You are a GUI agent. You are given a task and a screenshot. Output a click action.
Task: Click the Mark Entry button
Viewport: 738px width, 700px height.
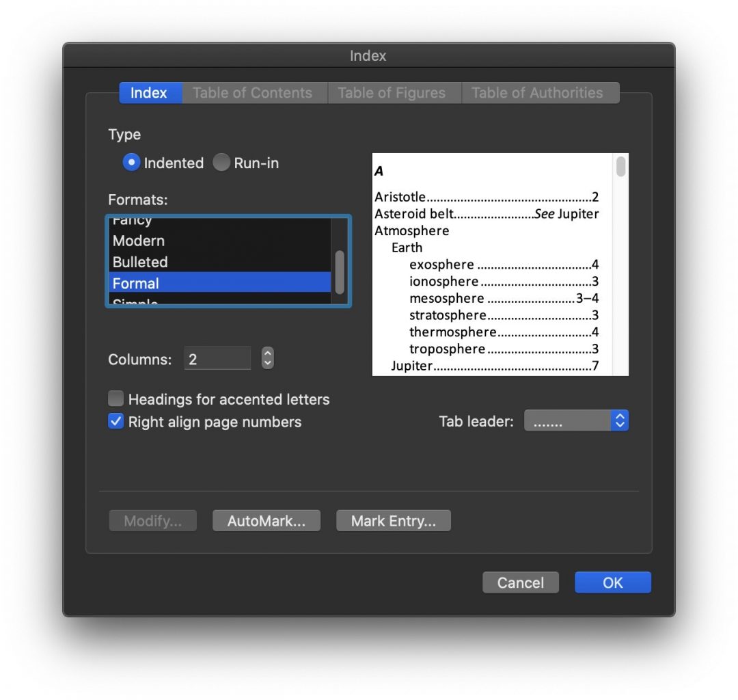393,520
